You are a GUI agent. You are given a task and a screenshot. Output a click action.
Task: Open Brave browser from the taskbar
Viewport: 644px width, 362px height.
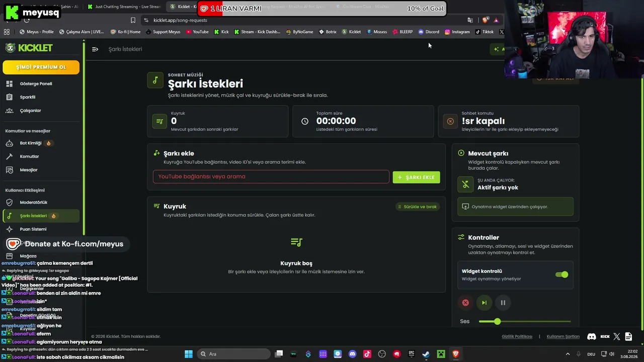(x=455, y=354)
